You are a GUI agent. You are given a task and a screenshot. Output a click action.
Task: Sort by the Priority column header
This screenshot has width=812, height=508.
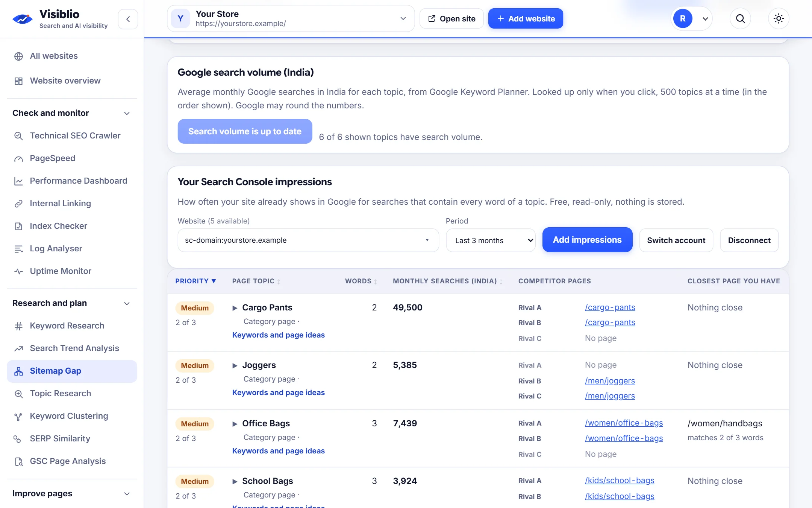[195, 281]
